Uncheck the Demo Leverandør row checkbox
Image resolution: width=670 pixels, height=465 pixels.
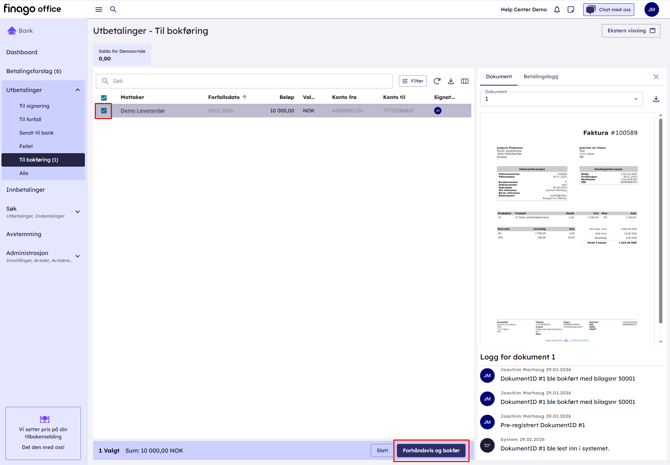104,111
